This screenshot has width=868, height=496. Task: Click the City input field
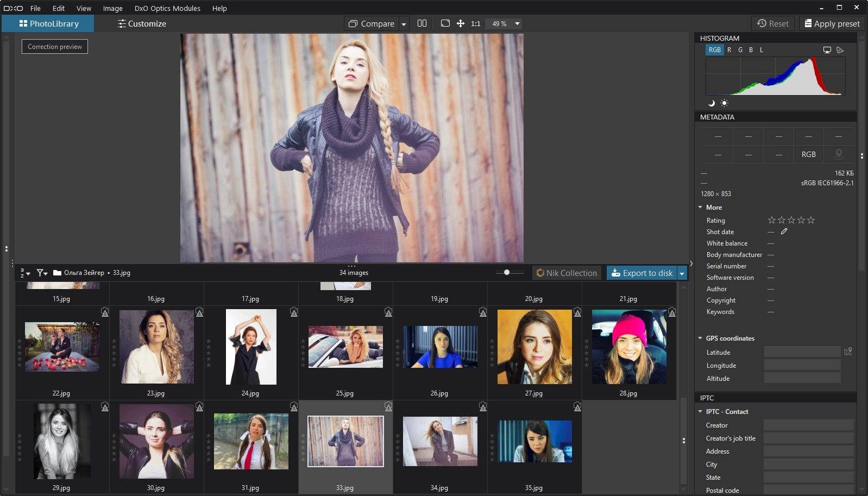tap(808, 464)
